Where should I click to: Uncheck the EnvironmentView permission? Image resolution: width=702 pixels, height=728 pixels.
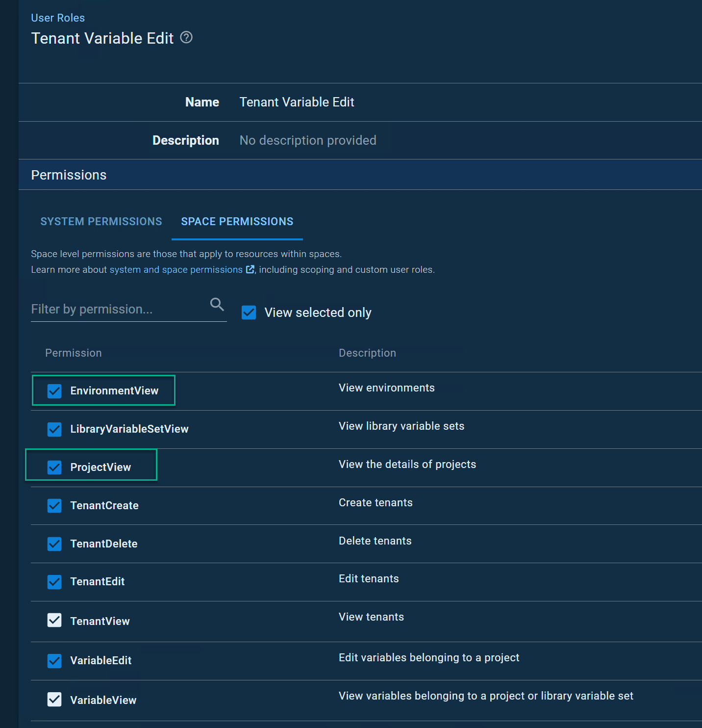tap(54, 390)
